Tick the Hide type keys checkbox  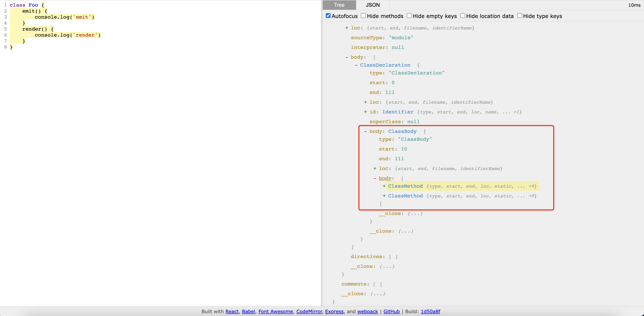(520, 16)
